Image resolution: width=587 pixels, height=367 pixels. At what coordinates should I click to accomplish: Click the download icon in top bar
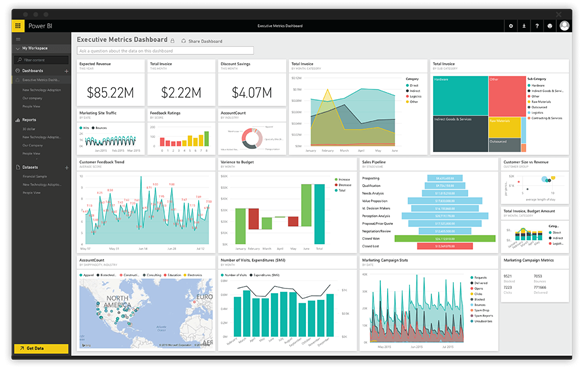[x=524, y=26]
